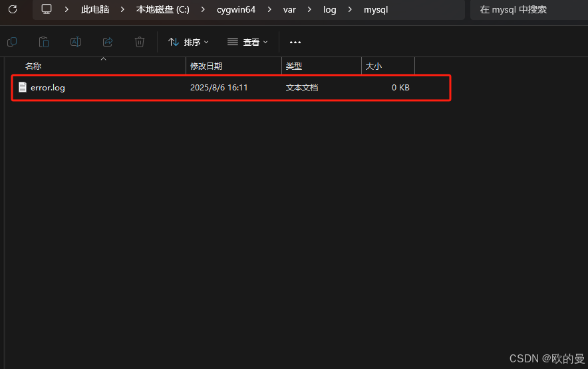
Task: Expand chevron after cygwin64 breadcrumb
Action: 269,9
